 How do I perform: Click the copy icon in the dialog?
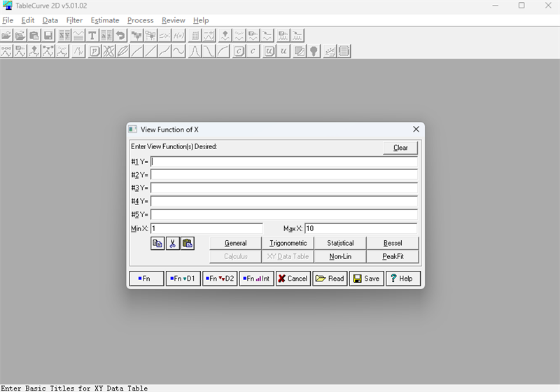pos(157,244)
